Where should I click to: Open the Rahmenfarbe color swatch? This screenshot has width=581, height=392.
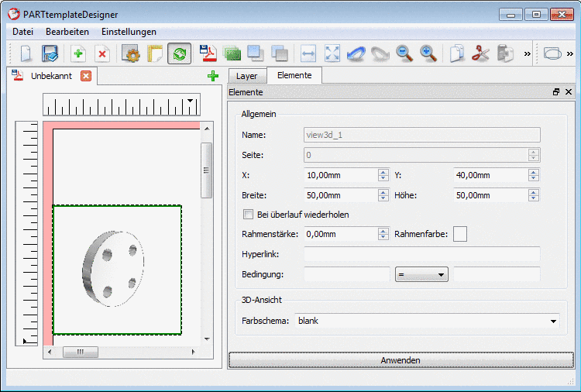[460, 234]
